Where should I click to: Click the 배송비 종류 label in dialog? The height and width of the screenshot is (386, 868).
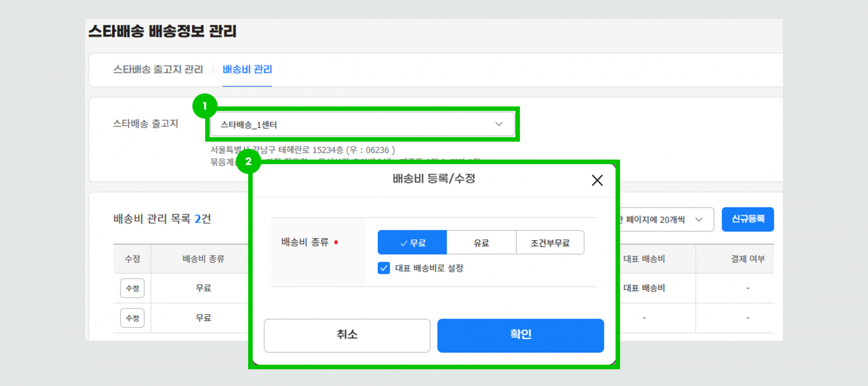click(305, 242)
